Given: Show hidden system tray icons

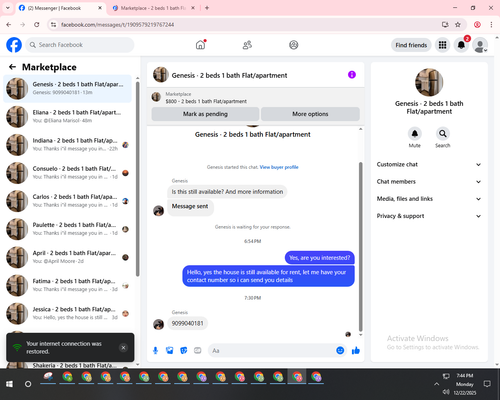Looking at the screenshot, I should tap(436, 384).
